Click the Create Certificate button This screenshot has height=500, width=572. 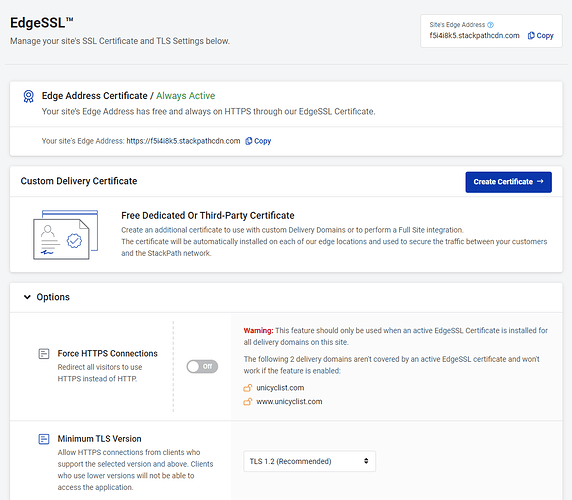point(509,182)
